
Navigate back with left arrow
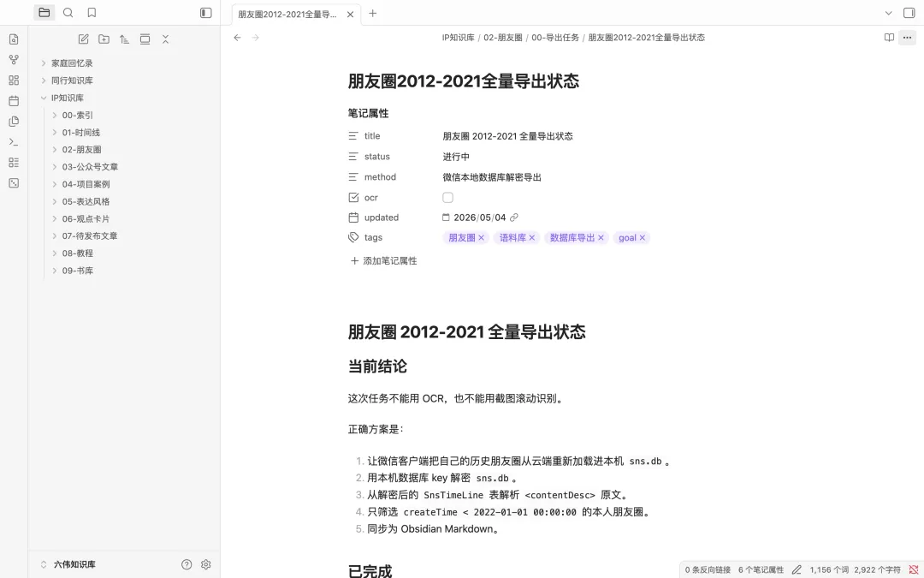click(x=237, y=37)
